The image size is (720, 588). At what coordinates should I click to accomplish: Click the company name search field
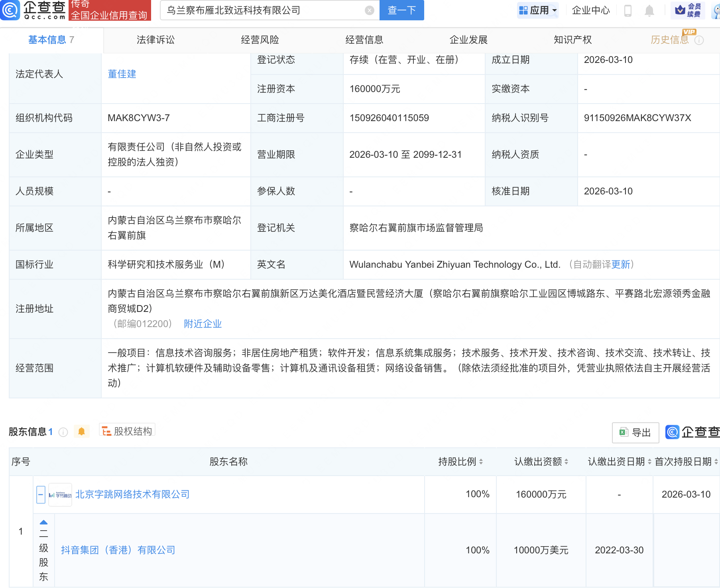pyautogui.click(x=263, y=10)
